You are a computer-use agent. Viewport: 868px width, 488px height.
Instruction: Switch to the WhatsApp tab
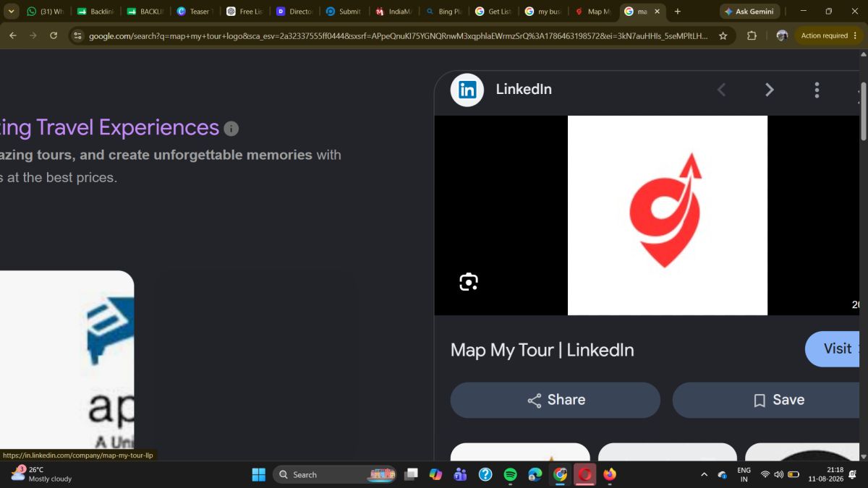coord(46,12)
